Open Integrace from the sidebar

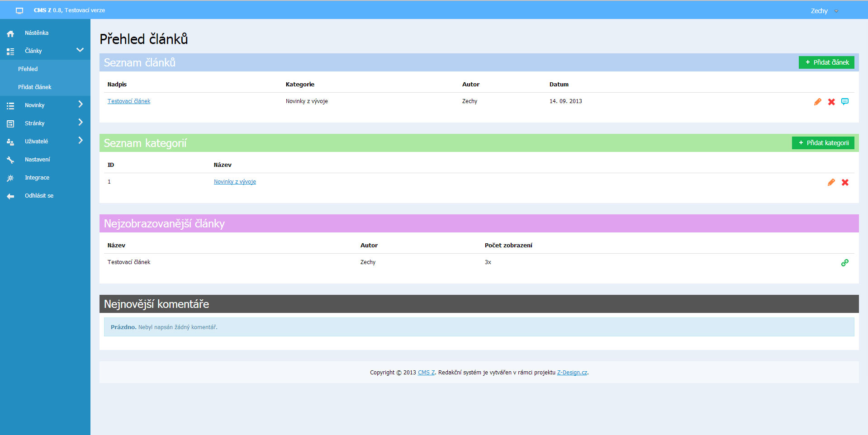[37, 178]
